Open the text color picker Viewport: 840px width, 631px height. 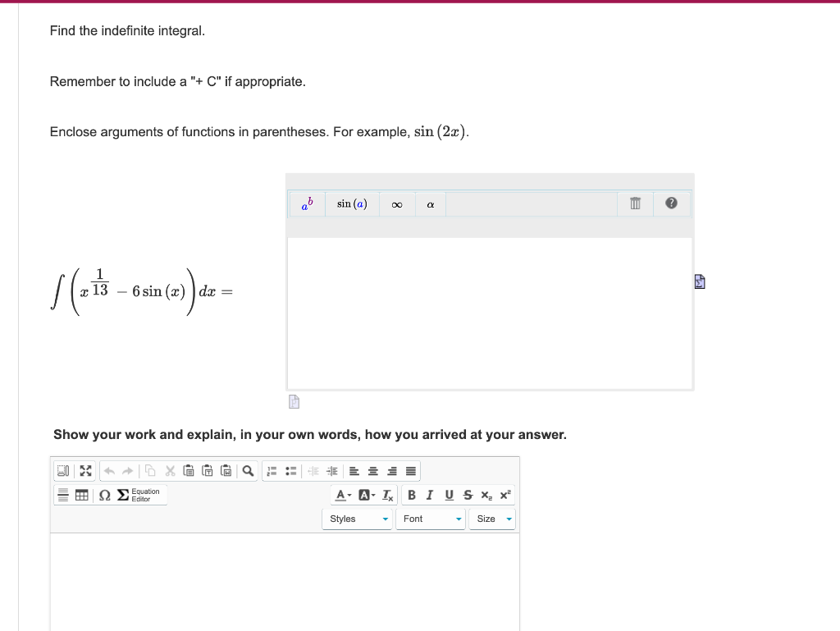(x=340, y=495)
